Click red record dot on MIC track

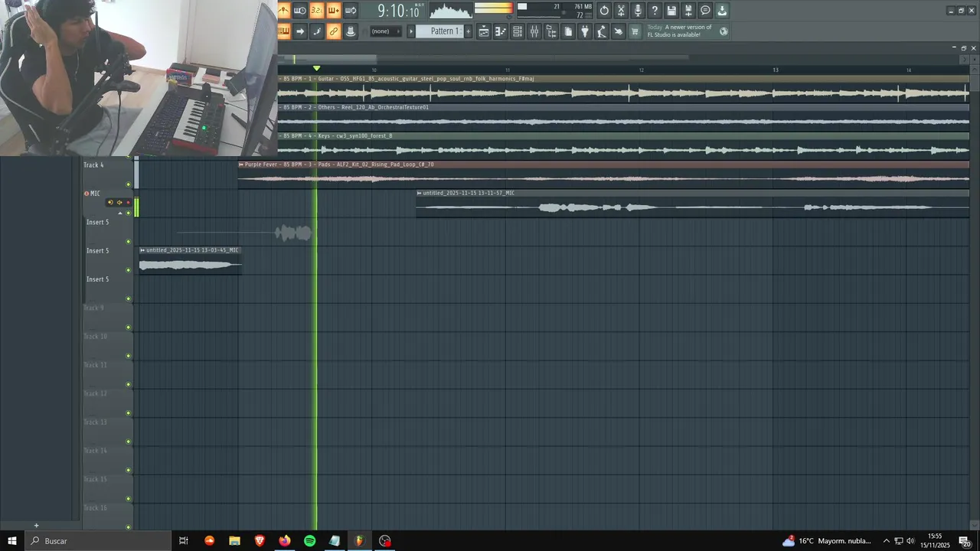click(128, 203)
